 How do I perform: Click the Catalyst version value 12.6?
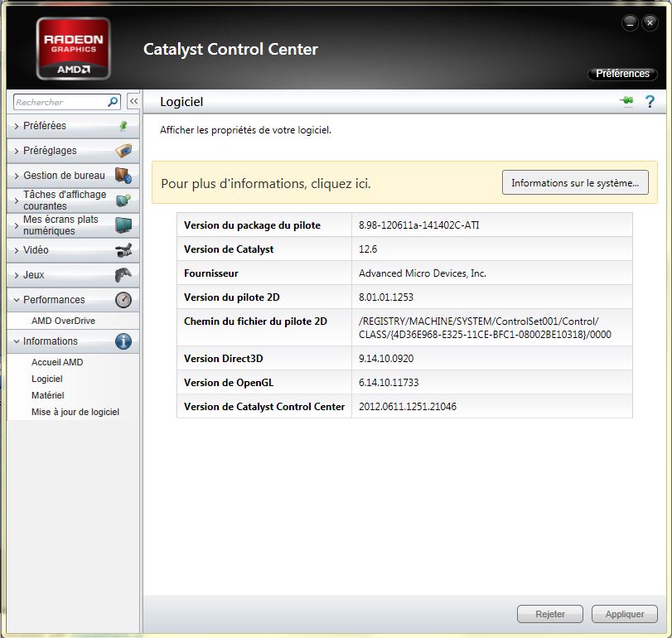tap(368, 249)
